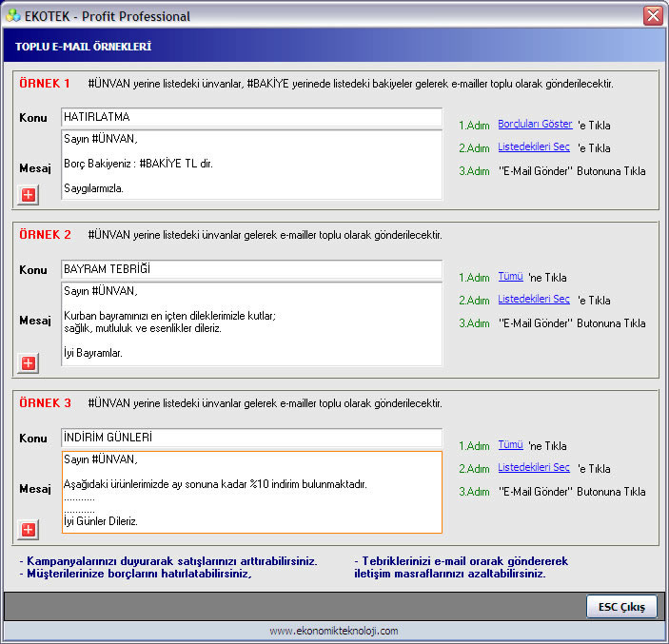Click the ÖRNEK 1 heading
Screen dimensions: 669x644
coord(45,84)
